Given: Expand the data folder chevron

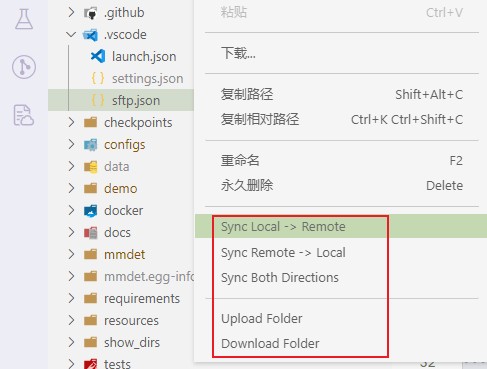Looking at the screenshot, I should (x=71, y=166).
